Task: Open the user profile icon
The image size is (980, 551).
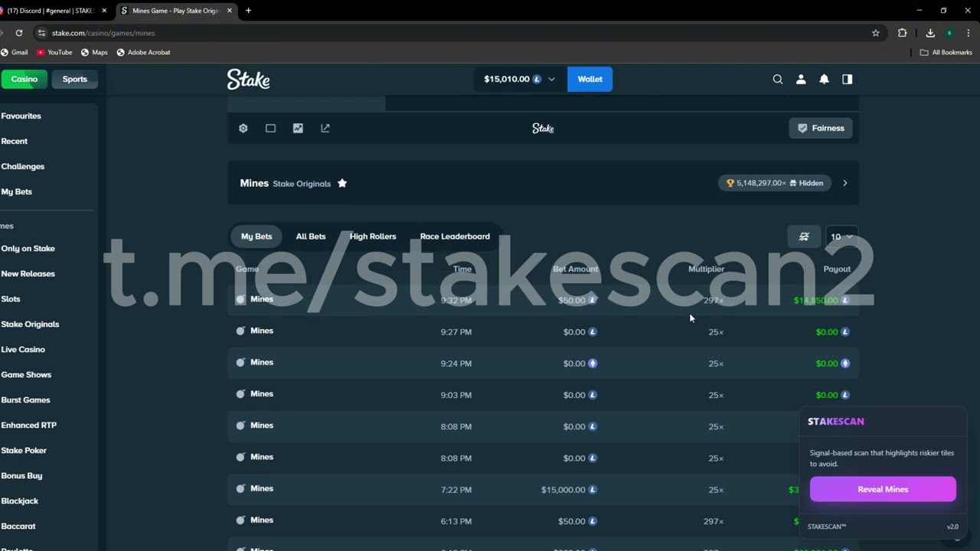Action: (x=801, y=79)
